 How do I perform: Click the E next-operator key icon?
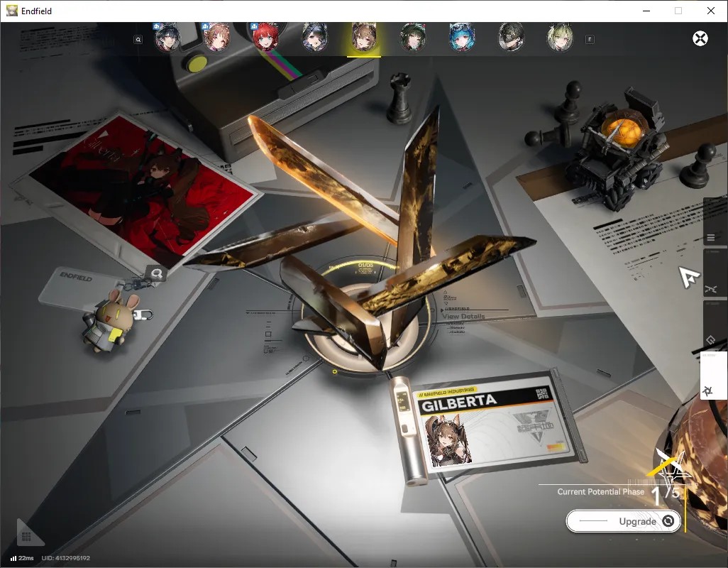pyautogui.click(x=590, y=40)
